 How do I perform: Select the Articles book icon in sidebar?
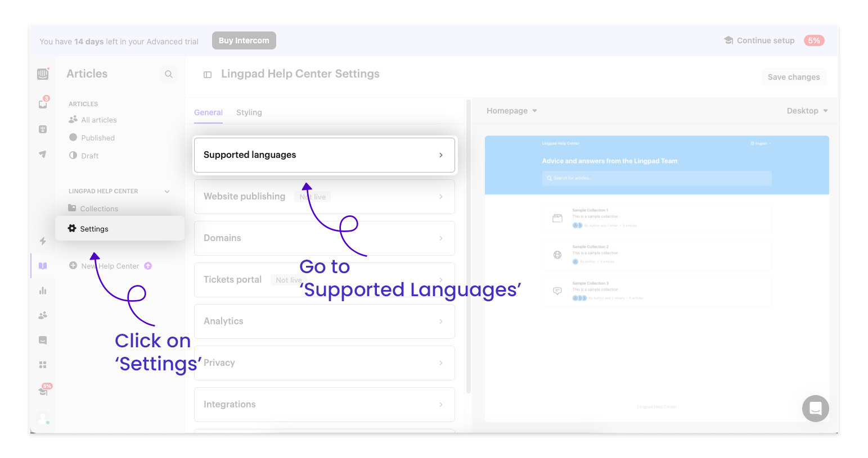43,266
